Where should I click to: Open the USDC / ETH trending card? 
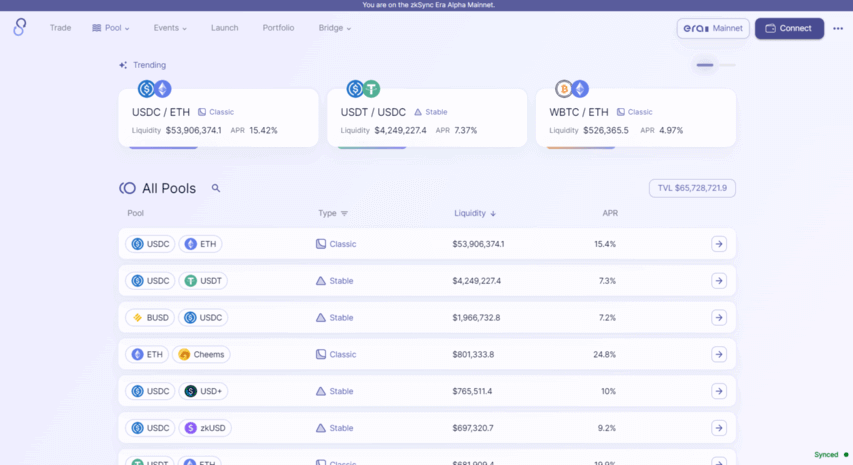click(x=219, y=118)
